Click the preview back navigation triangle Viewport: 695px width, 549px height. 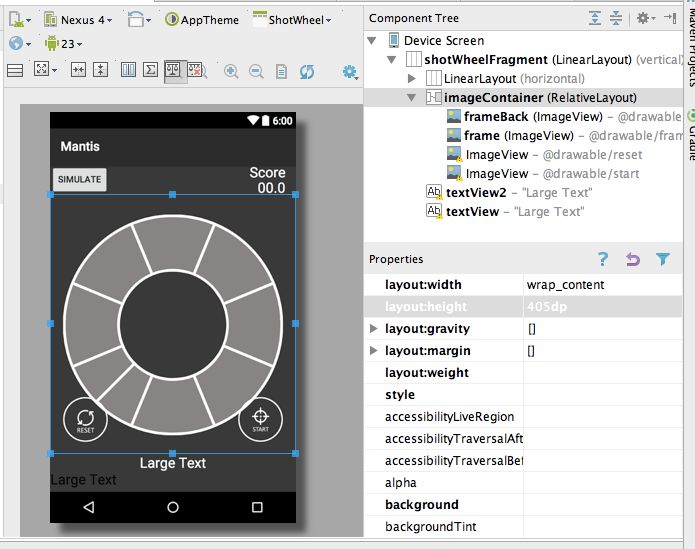point(89,507)
